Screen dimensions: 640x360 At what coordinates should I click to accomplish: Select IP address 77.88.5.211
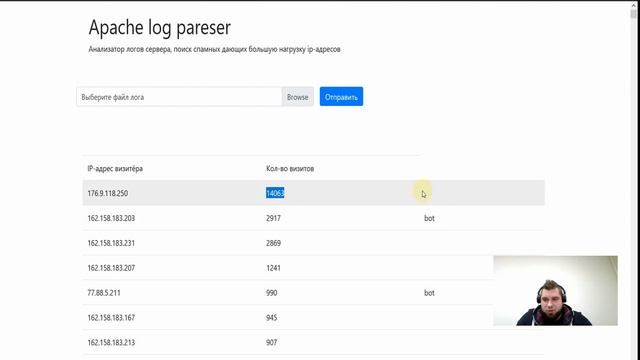point(104,293)
